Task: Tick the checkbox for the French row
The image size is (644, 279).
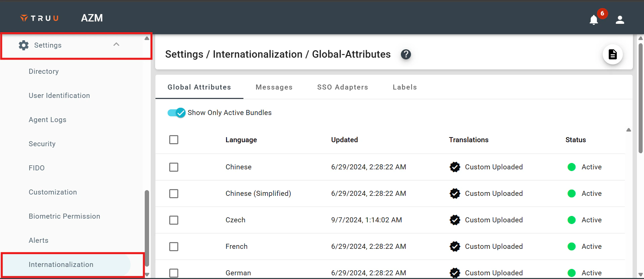Action: 174,246
